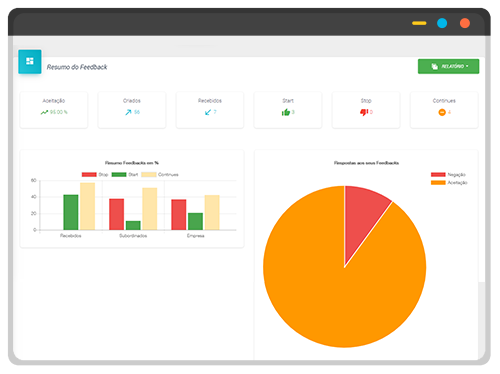The width and height of the screenshot is (500, 374).
Task: Select the Criados summary card
Action: [132, 110]
